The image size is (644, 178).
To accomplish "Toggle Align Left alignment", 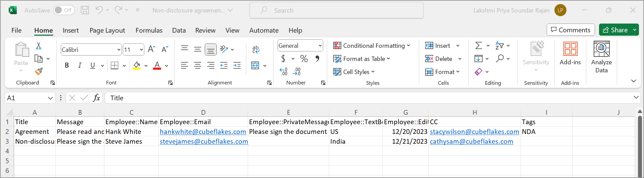I will click(185, 65).
